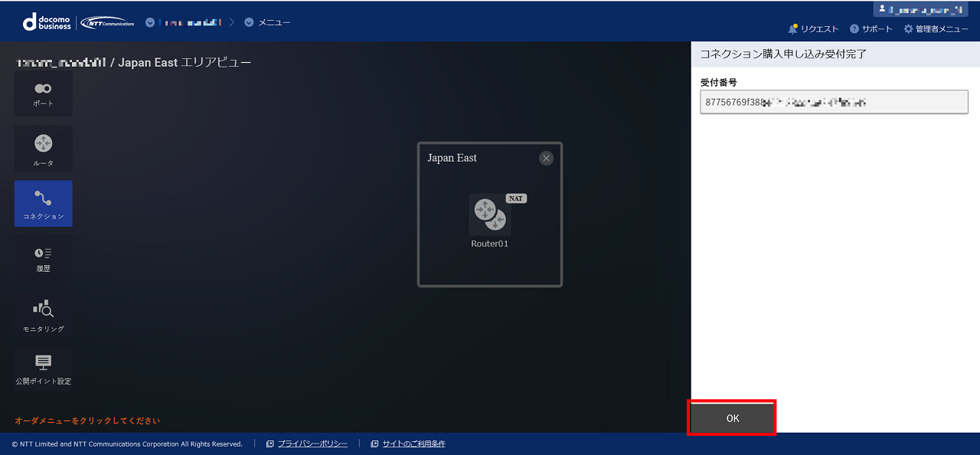Click the docomo business logo
Image resolution: width=980 pixels, height=455 pixels.
47,22
